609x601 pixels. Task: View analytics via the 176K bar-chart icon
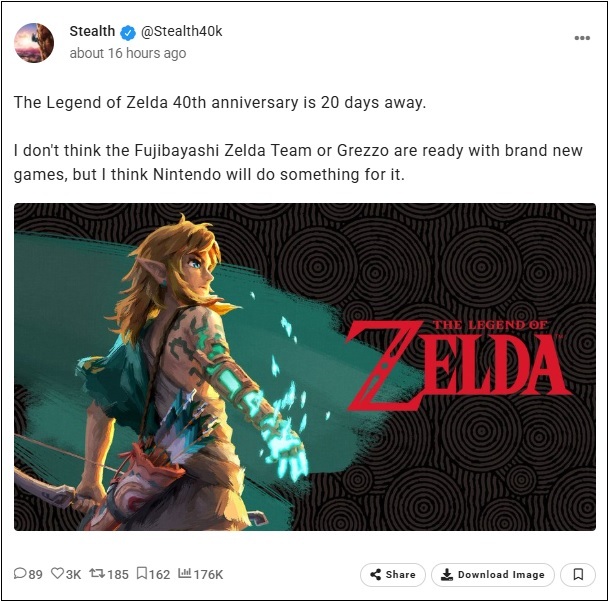pos(184,574)
